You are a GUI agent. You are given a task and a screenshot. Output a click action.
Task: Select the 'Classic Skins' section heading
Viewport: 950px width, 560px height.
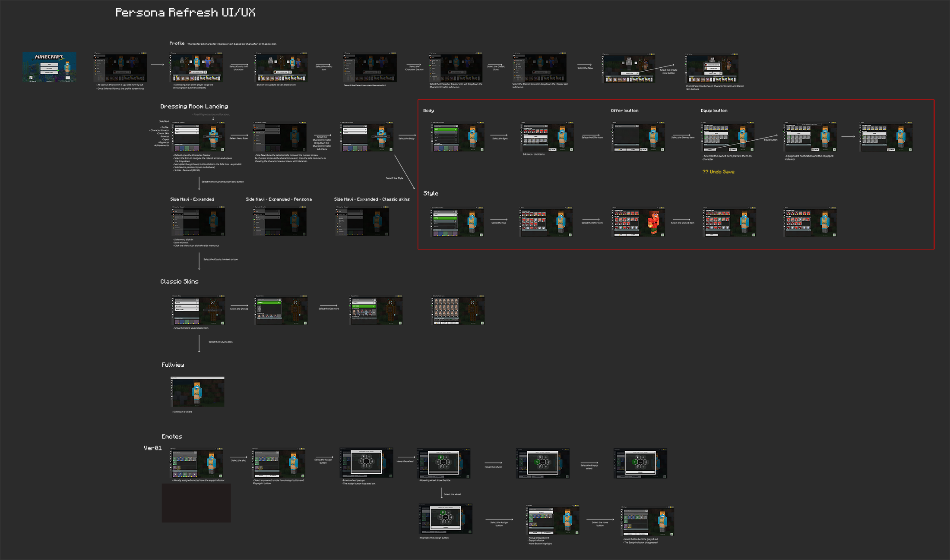(179, 282)
